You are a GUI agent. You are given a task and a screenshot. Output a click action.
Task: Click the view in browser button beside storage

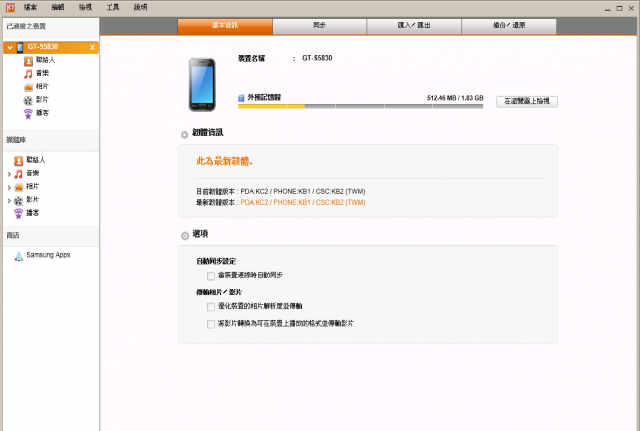pos(527,101)
